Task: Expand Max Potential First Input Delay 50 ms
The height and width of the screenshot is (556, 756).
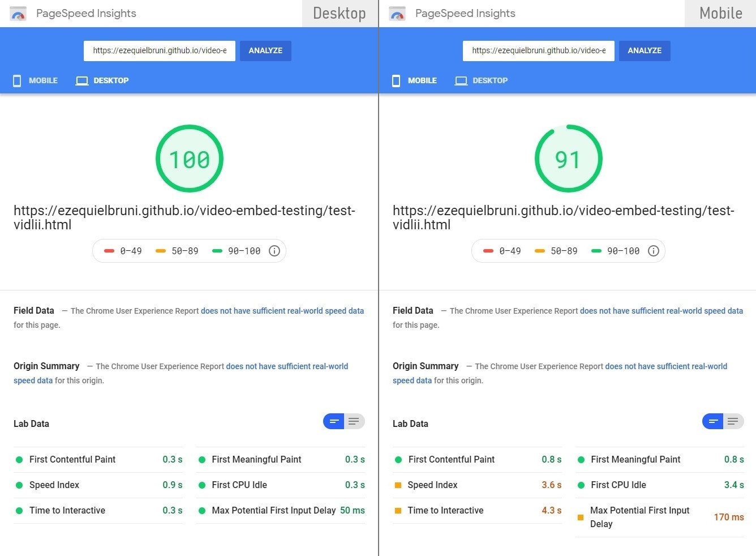Action: click(x=281, y=511)
